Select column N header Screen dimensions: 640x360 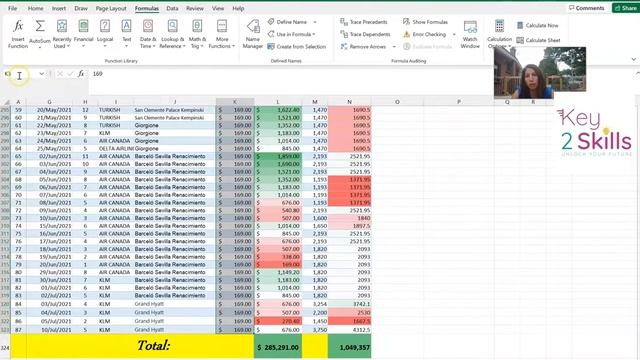tap(349, 102)
